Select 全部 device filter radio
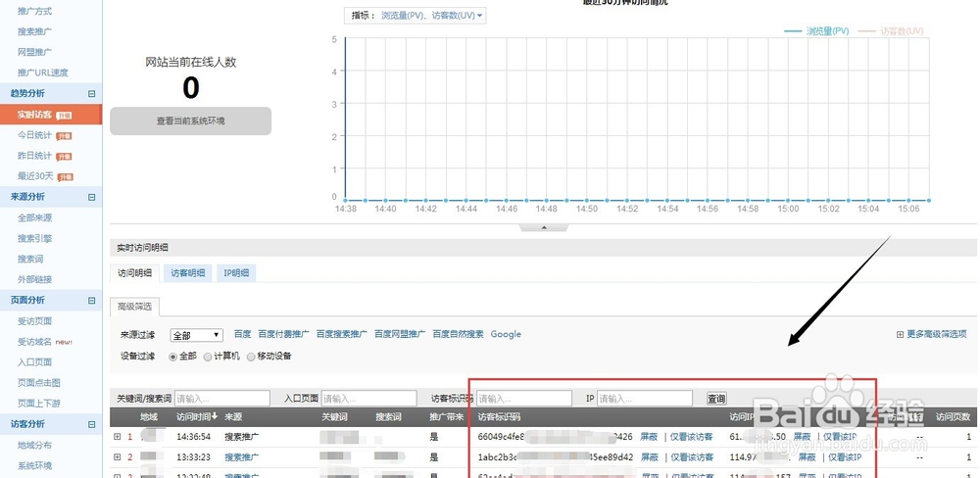The image size is (980, 478). coord(173,357)
